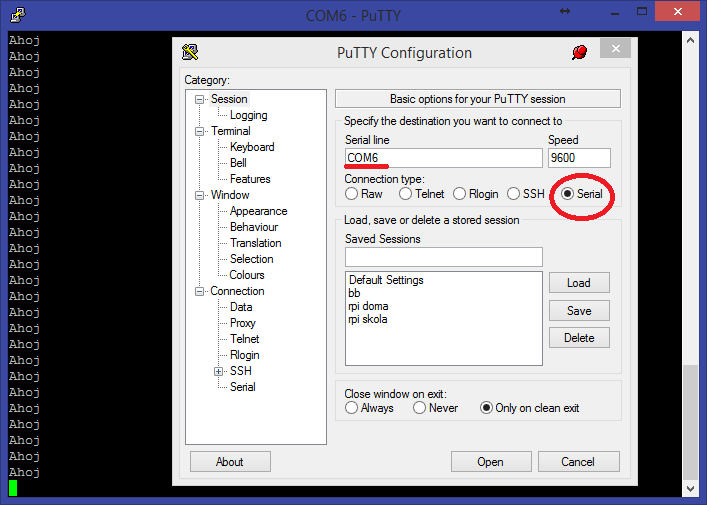Click the PuTTY icon in COM6 title bar
This screenshot has width=707, height=505.
click(18, 15)
